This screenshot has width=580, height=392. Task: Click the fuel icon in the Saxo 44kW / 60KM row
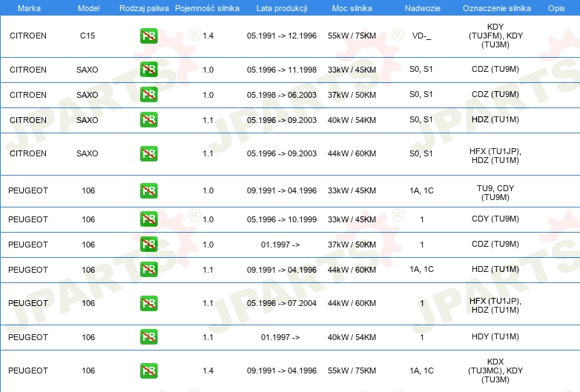point(148,153)
